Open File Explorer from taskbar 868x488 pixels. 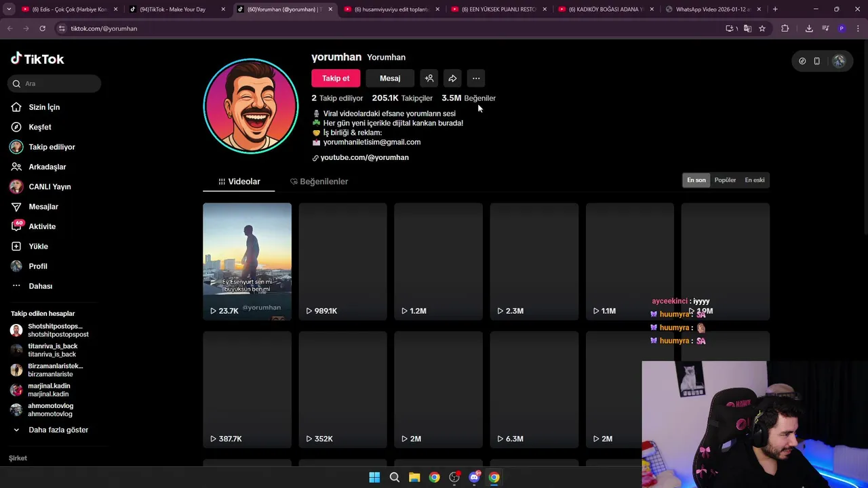coord(414,477)
